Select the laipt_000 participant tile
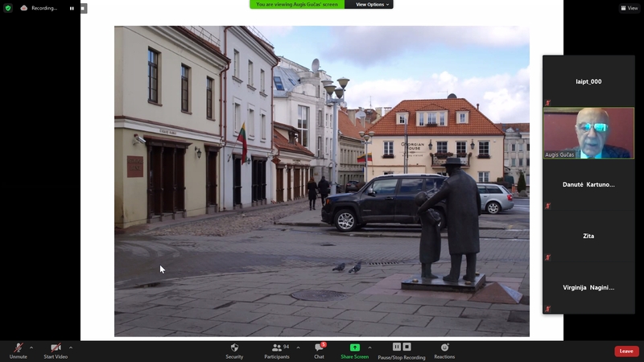The width and height of the screenshot is (644, 362). tap(588, 81)
